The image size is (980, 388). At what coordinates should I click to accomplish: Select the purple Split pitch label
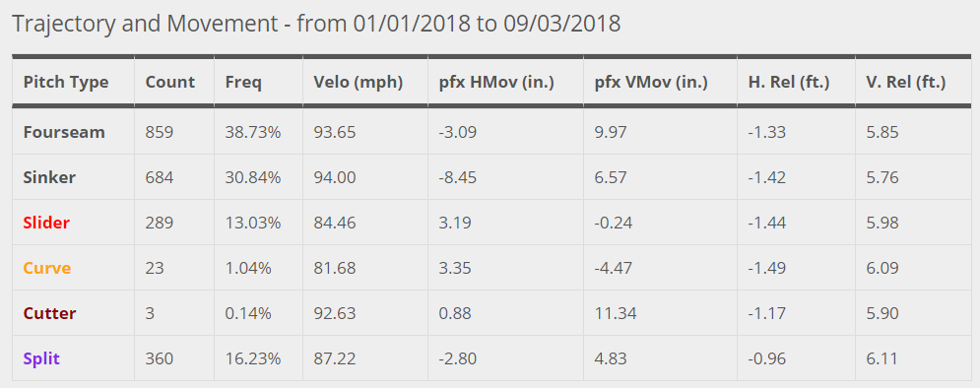point(41,358)
